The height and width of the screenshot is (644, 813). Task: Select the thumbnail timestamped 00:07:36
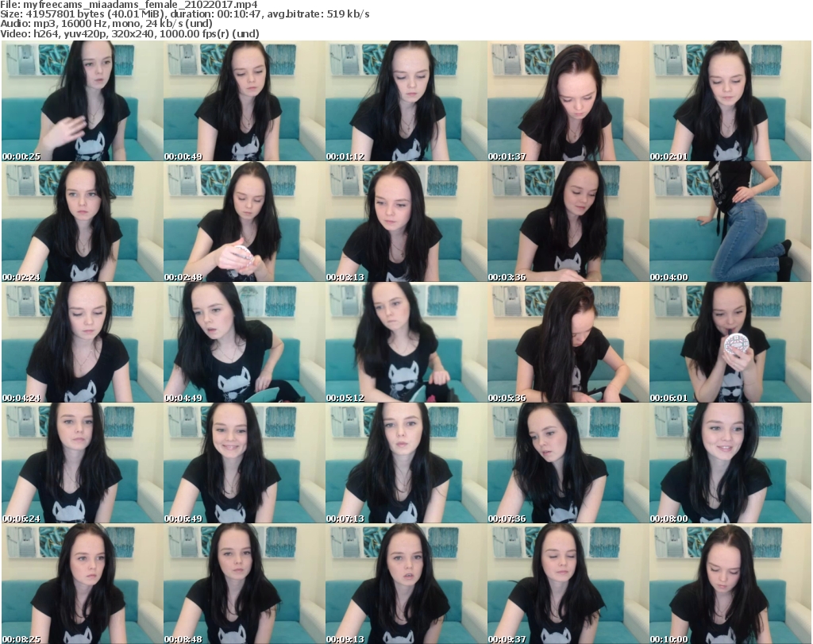568,463
